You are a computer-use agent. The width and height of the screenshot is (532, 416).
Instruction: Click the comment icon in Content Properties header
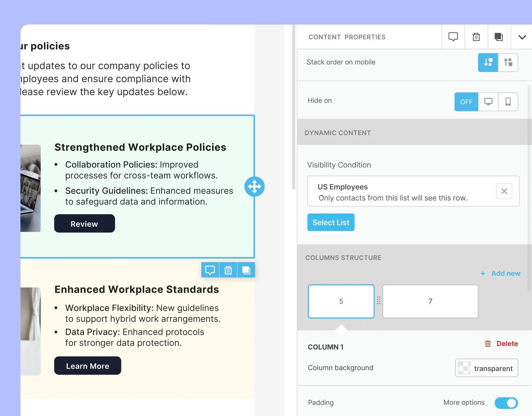coord(453,37)
